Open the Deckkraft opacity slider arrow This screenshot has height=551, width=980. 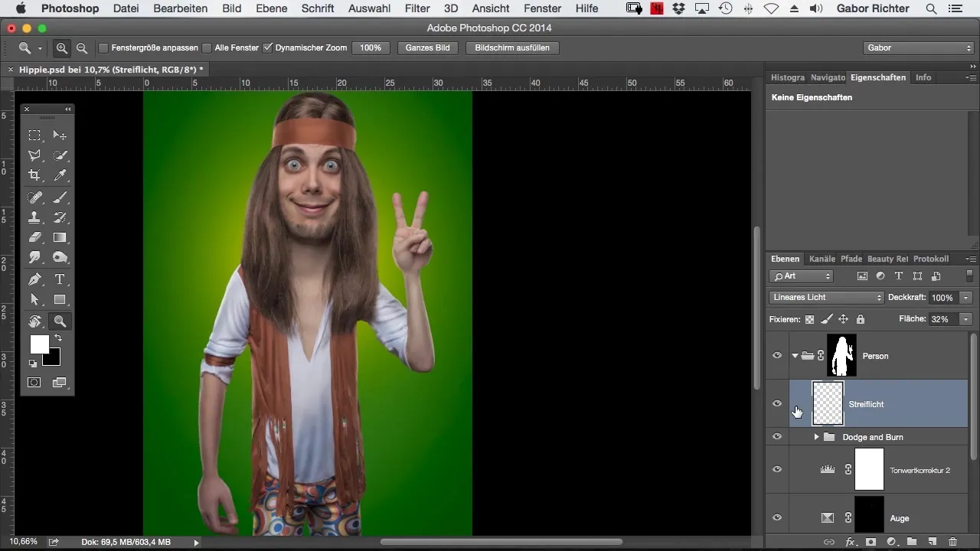[x=967, y=297]
